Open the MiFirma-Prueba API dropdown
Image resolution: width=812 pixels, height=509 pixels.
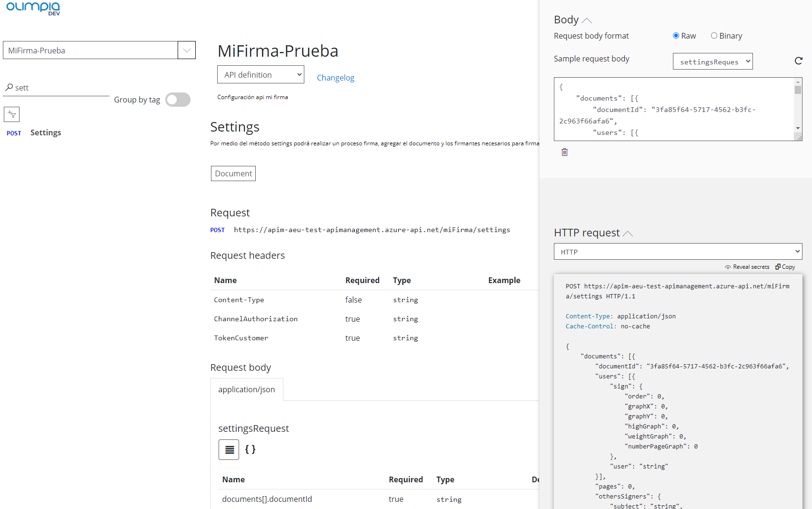tap(187, 50)
